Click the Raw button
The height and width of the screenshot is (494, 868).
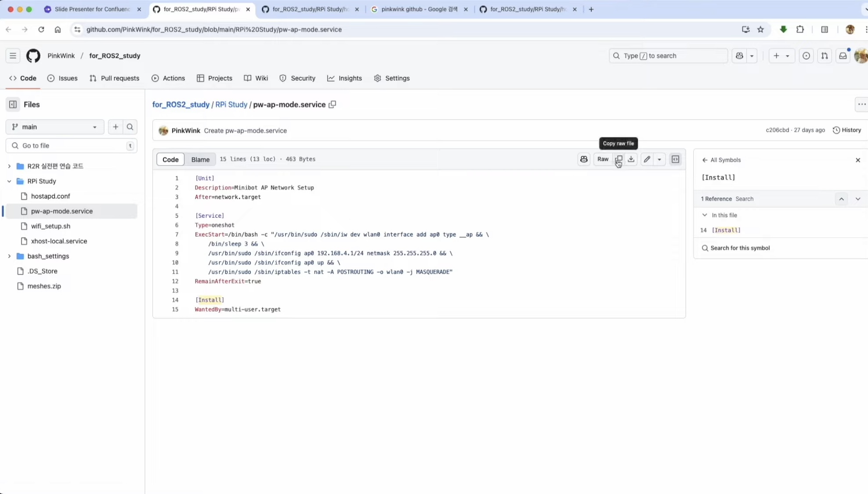tap(603, 159)
